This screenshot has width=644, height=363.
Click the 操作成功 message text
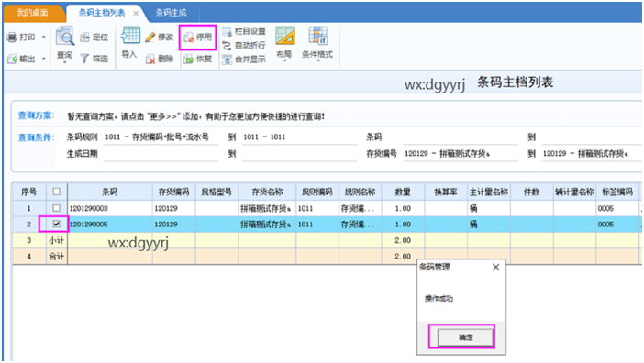(x=439, y=299)
